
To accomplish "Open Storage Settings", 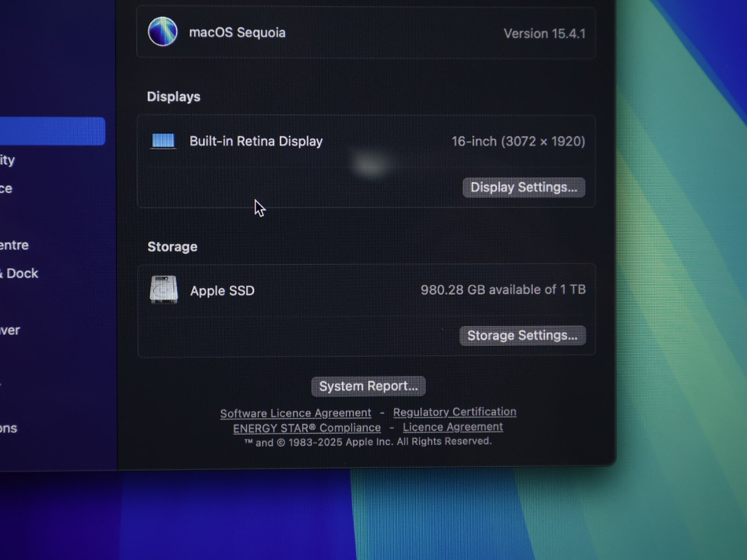I will point(522,336).
